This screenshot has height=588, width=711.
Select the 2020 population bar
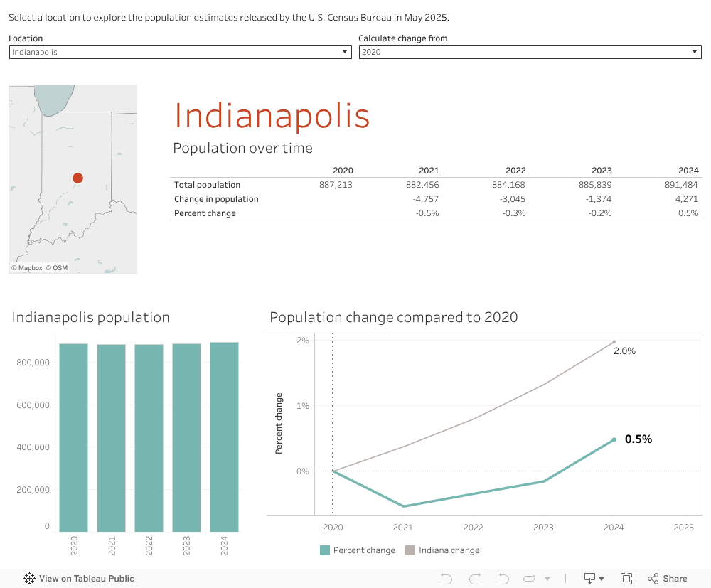73,437
